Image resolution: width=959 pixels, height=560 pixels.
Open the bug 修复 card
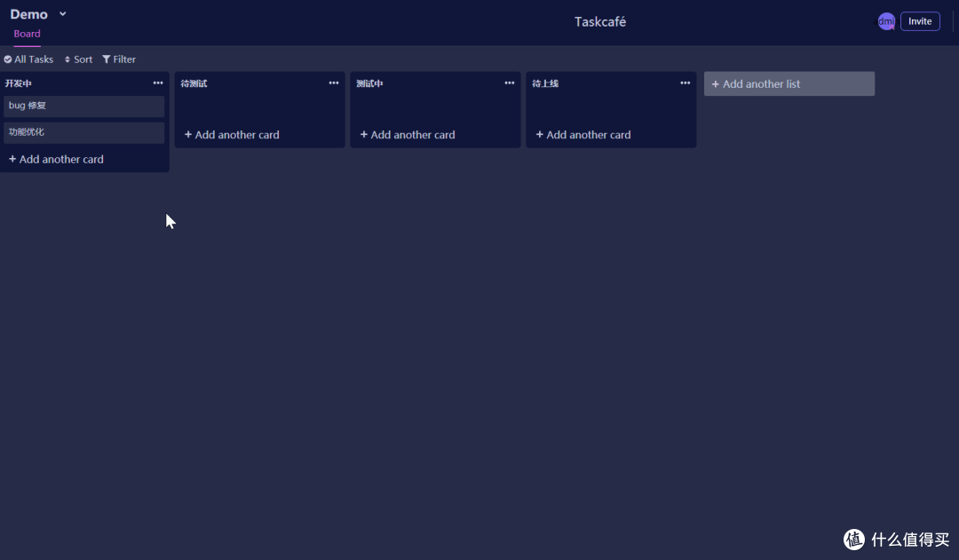click(83, 106)
